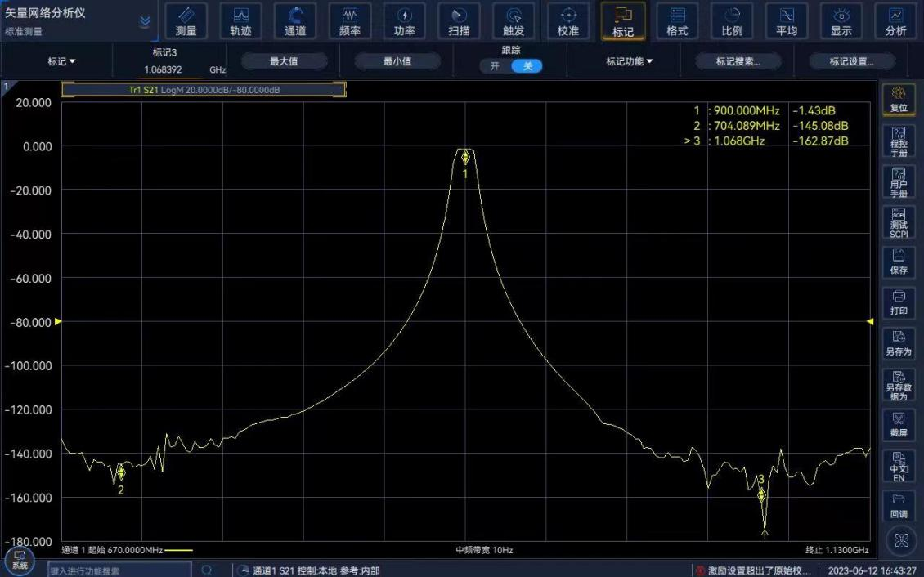The height and width of the screenshot is (577, 924).
Task: Select the 格式 format tab
Action: click(x=677, y=21)
